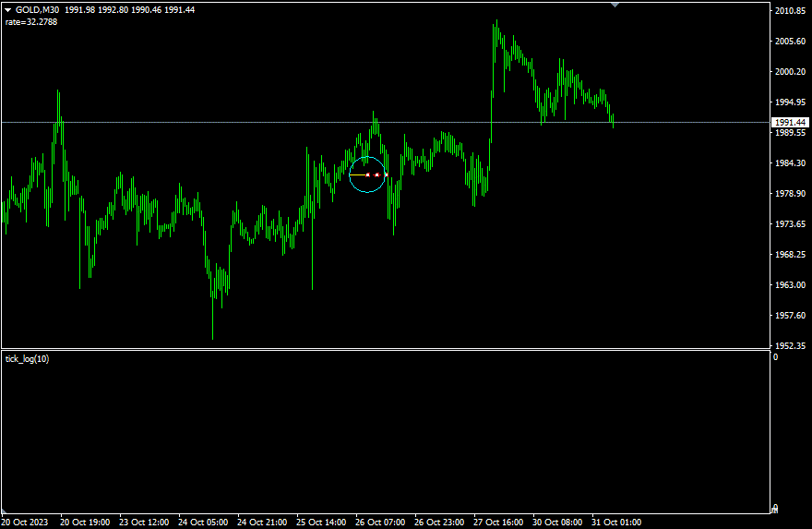
Task: Click the 1990.46 low value in the header
Action: [146, 10]
